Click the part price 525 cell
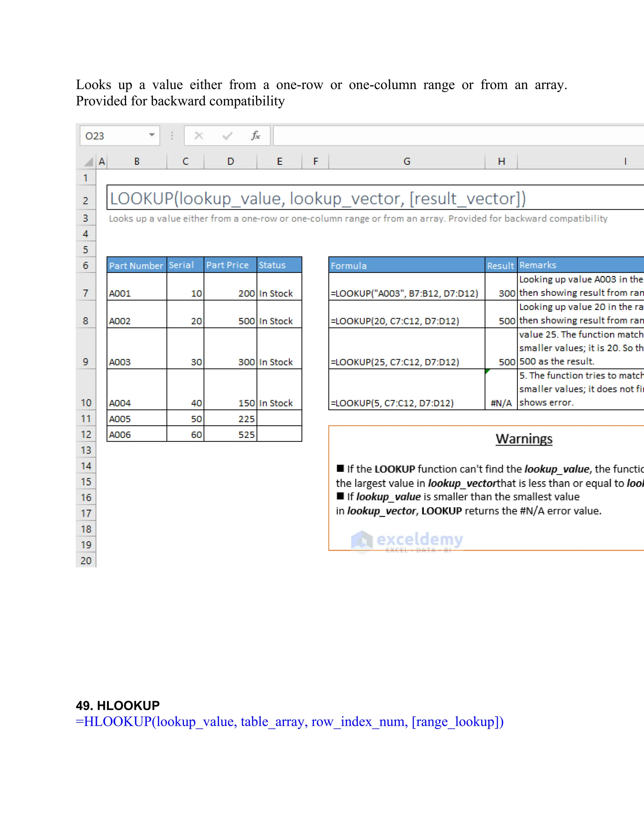644x833 pixels. [x=230, y=434]
